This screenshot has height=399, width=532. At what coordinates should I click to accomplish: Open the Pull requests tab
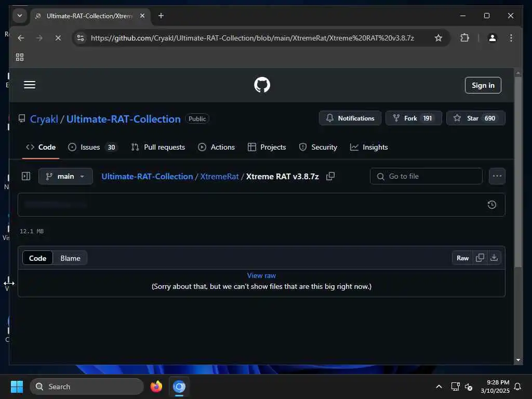158,147
